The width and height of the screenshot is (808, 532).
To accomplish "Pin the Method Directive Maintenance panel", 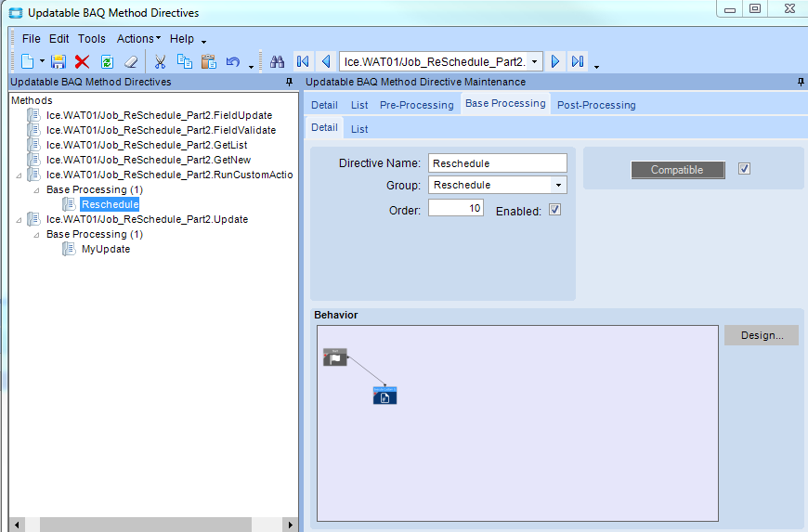I will 801,82.
